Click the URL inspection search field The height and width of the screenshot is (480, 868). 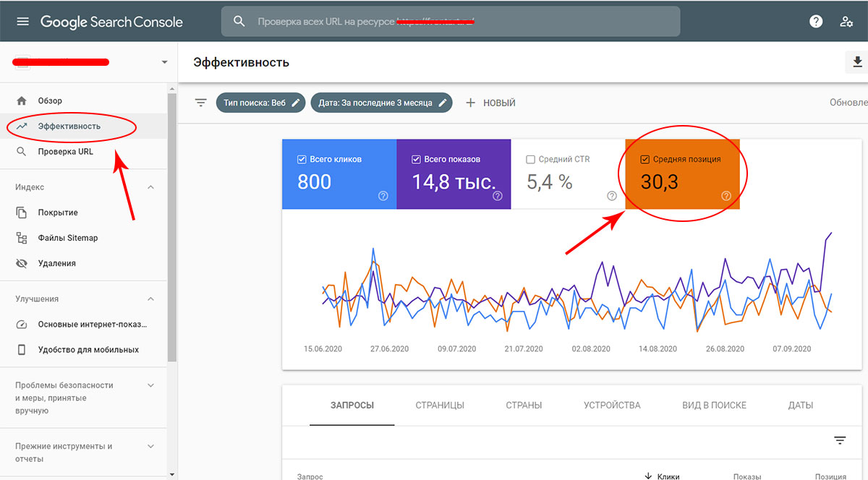[451, 22]
